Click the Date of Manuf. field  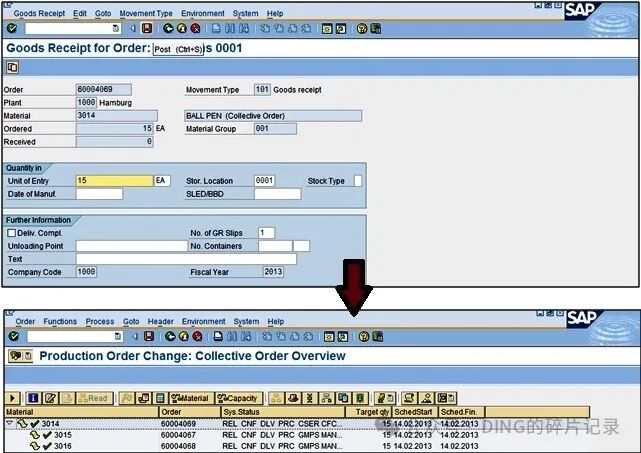[x=99, y=194]
